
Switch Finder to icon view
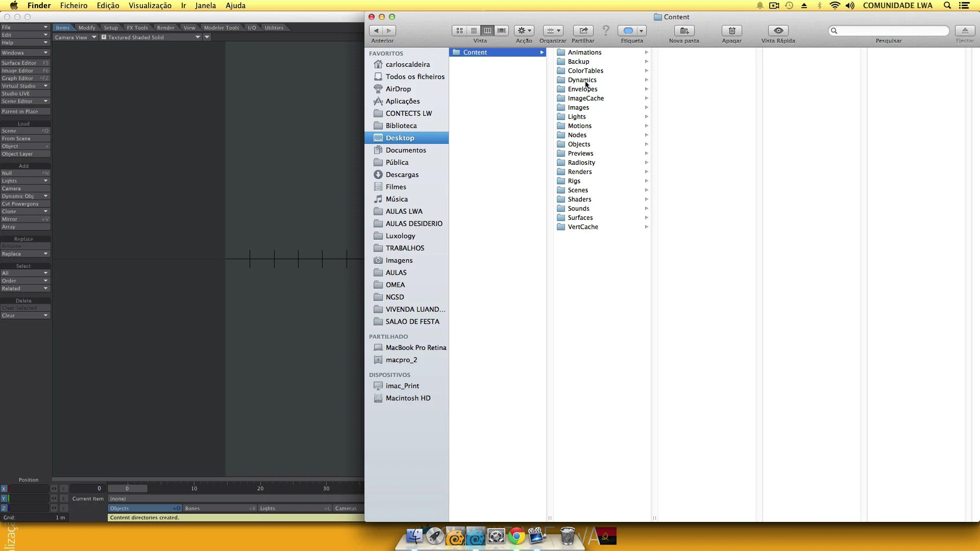(459, 31)
